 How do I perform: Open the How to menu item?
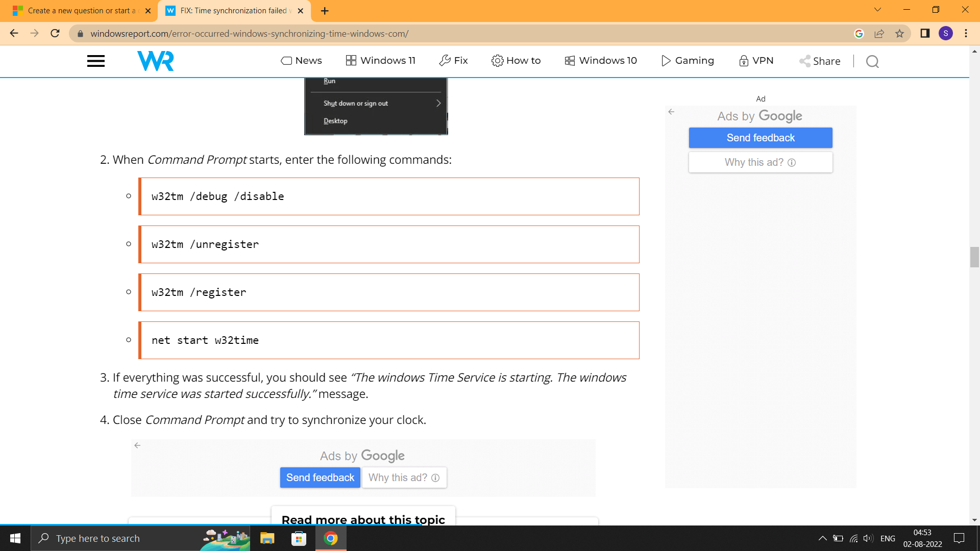tap(516, 61)
